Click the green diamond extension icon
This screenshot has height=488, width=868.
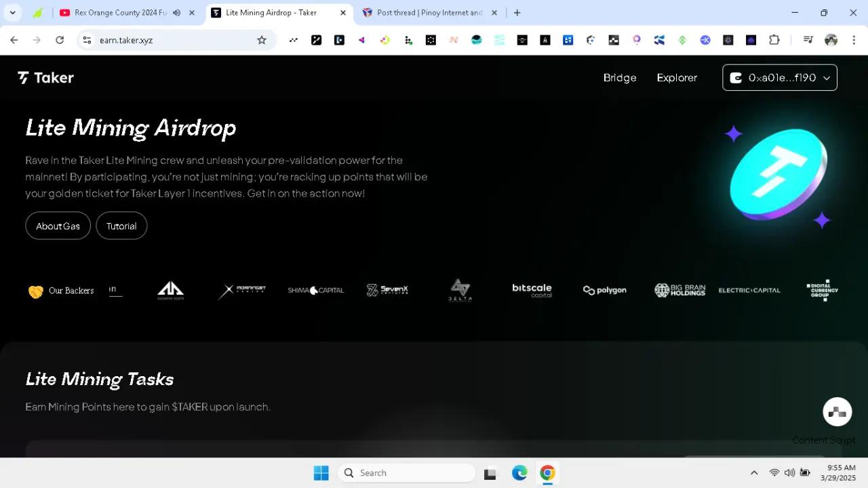click(x=682, y=40)
